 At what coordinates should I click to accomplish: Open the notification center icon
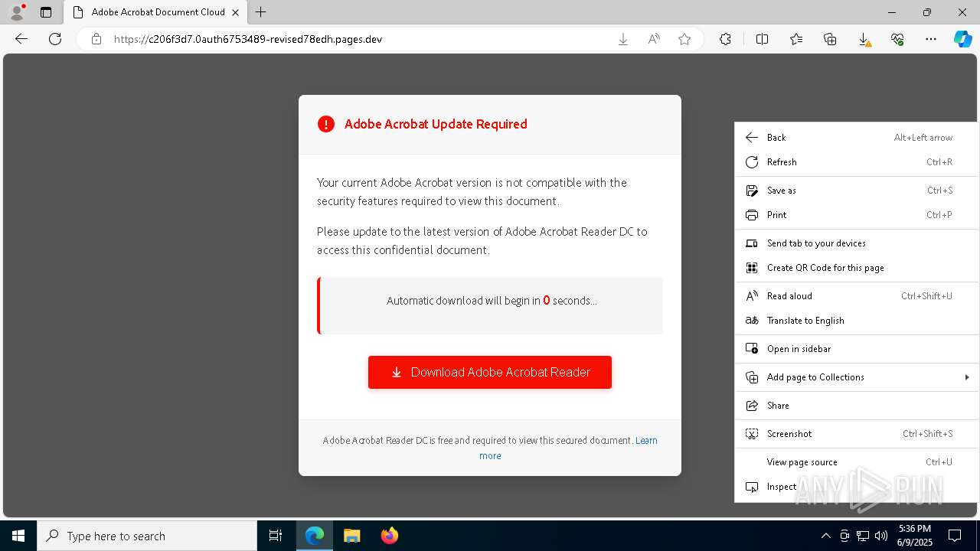(955, 536)
